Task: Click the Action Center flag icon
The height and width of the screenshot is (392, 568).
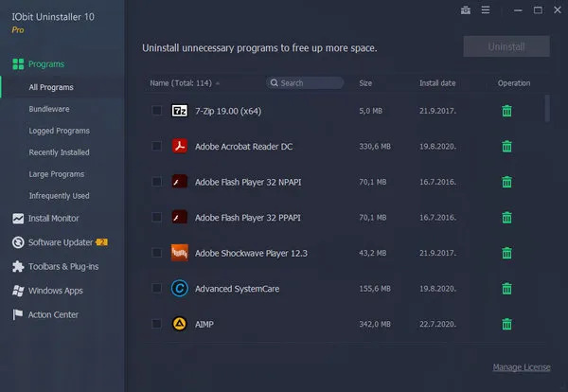Action: [x=17, y=314]
